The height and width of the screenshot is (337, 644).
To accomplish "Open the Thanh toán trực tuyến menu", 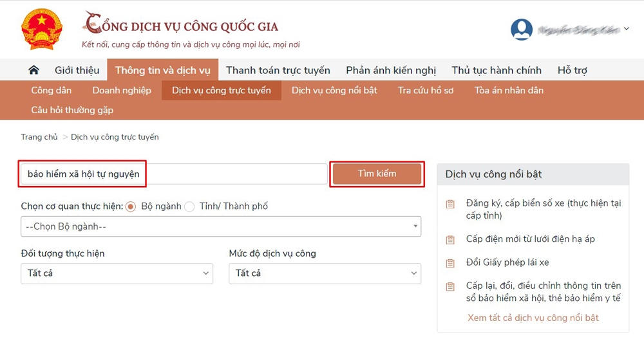I will pyautogui.click(x=278, y=70).
